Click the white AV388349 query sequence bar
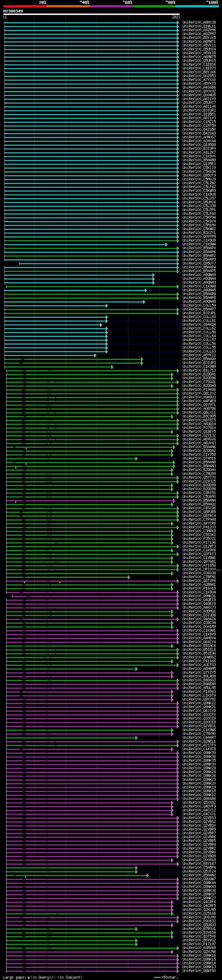222x980 pixels. [x=92, y=14]
